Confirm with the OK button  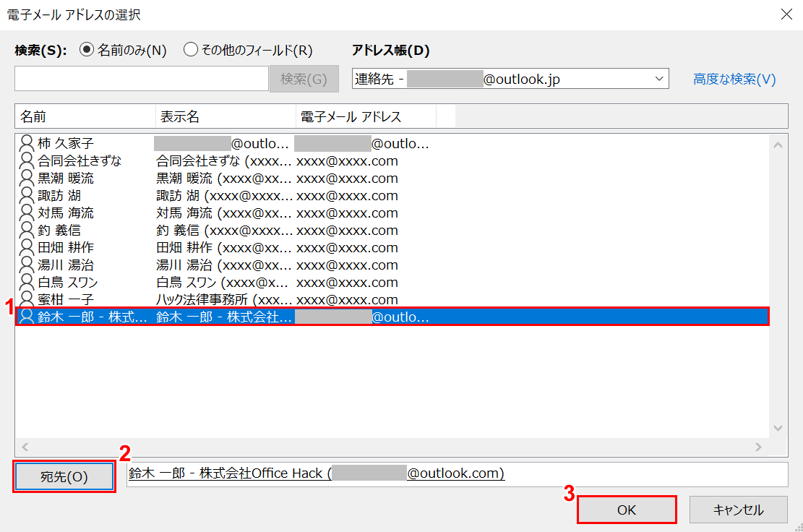(627, 510)
